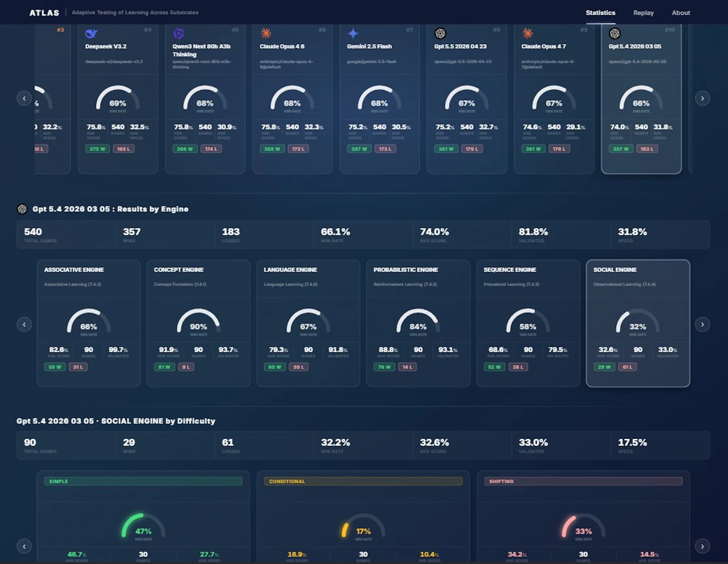Select the Gemini 2.5 Flash card
Viewport: 728px width, 564px height.
(x=379, y=99)
